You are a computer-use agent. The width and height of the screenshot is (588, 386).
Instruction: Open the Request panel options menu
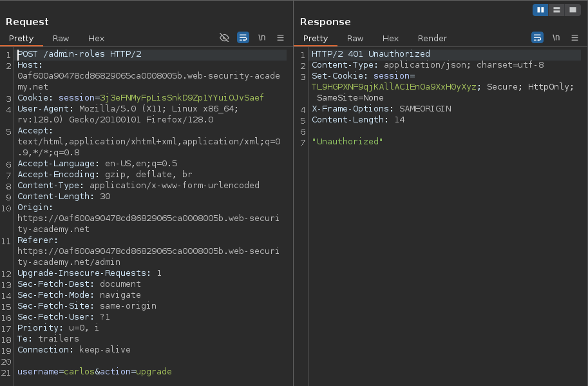click(x=281, y=38)
